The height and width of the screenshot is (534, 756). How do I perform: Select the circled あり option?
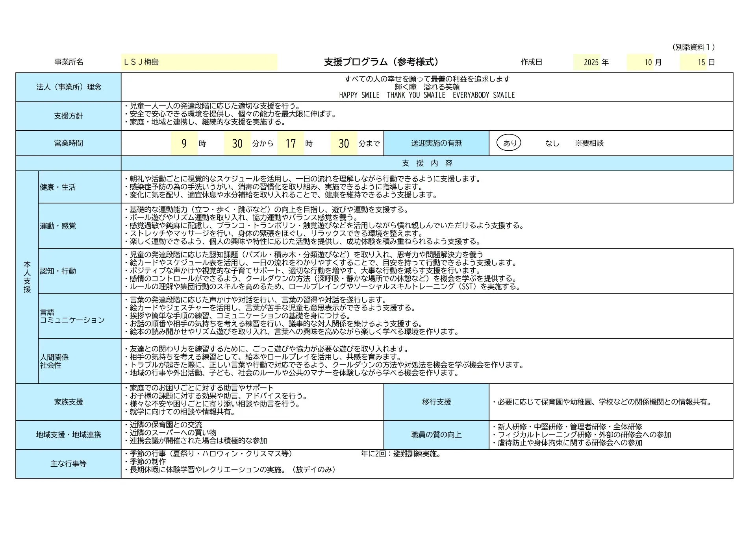509,143
